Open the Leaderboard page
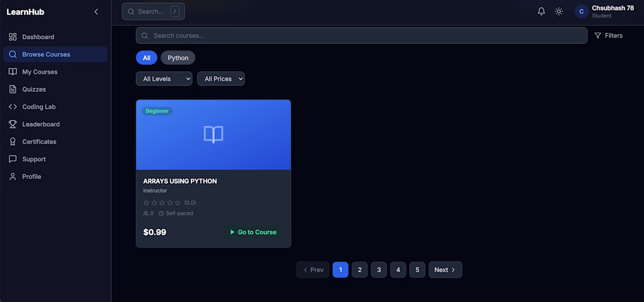 coord(56,124)
